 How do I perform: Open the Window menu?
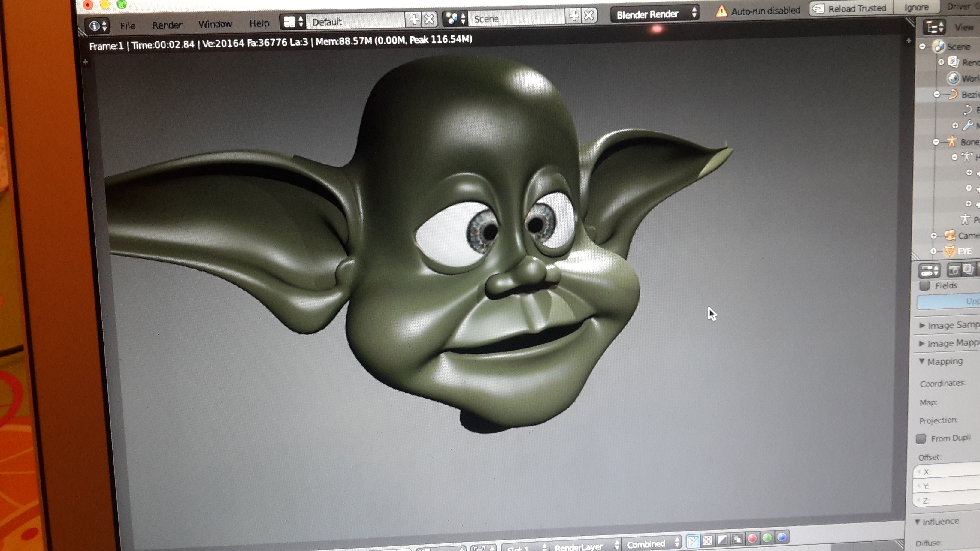[x=215, y=24]
